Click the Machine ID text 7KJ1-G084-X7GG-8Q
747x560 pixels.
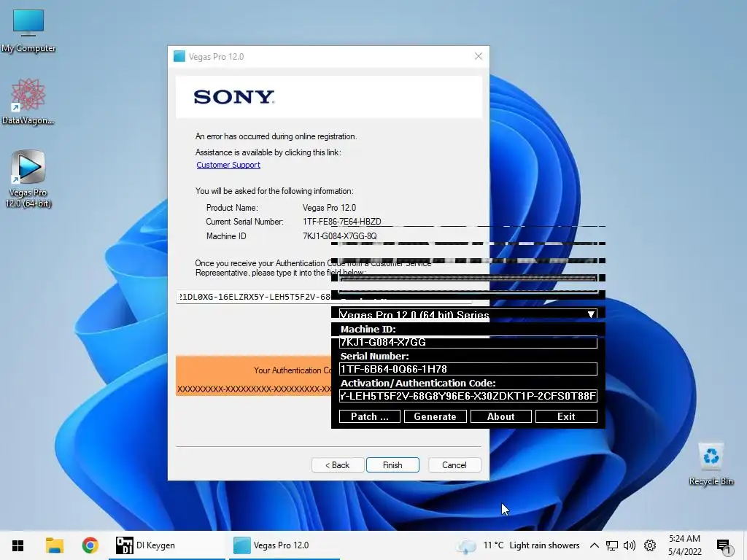(x=340, y=236)
